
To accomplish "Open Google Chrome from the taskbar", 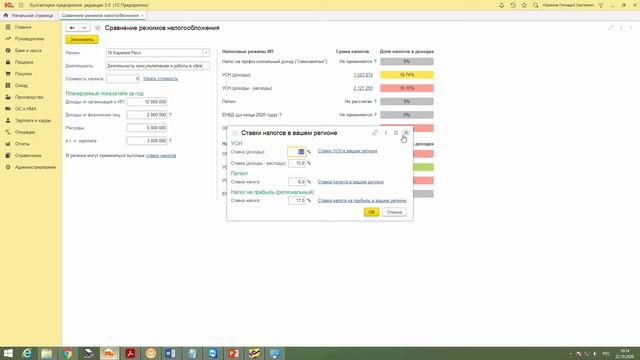I will click(x=68, y=353).
